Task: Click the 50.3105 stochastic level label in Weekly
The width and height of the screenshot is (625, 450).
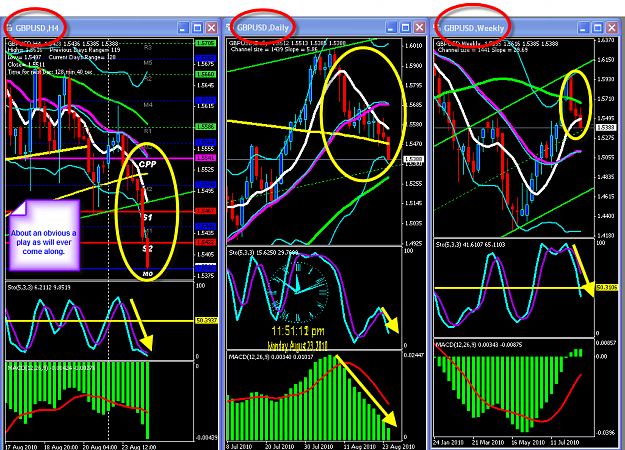Action: pyautogui.click(x=607, y=287)
